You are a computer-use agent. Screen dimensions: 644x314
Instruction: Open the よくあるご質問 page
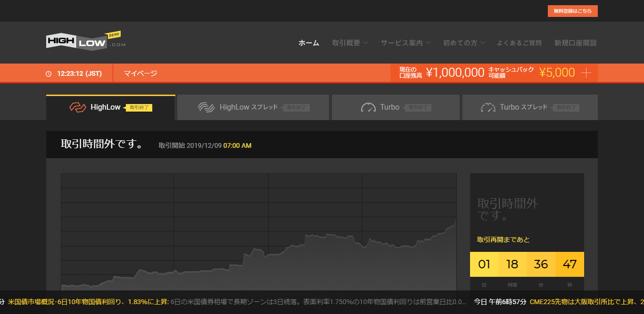click(519, 43)
